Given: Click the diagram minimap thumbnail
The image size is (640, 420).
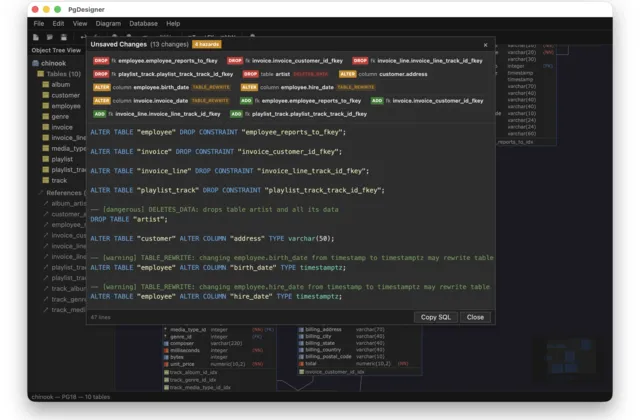Looking at the screenshot, I should (x=569, y=356).
